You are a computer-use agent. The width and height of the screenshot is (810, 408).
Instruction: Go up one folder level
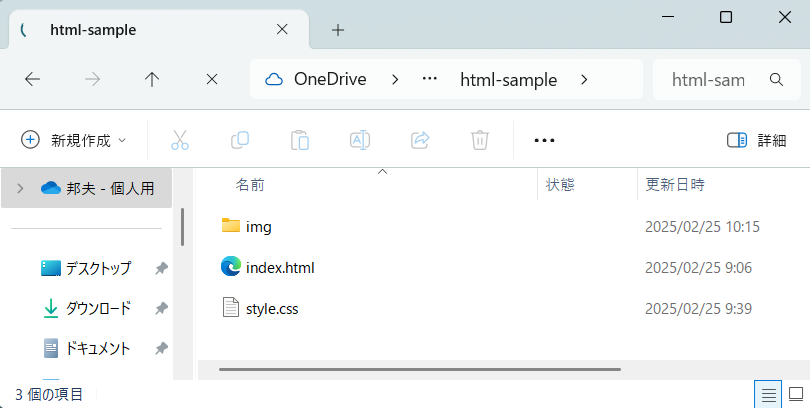[152, 80]
